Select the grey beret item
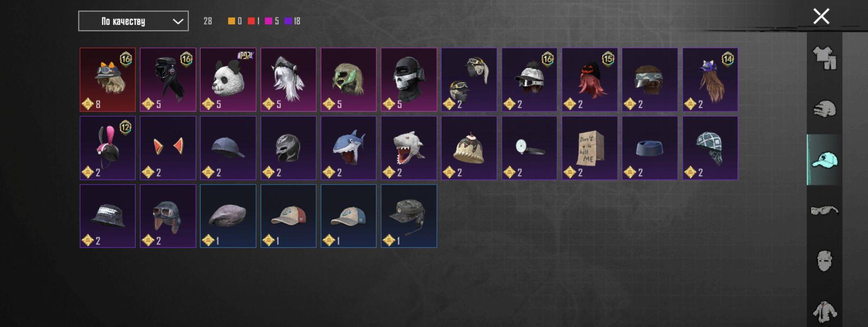868x327 pixels. pyautogui.click(x=228, y=216)
